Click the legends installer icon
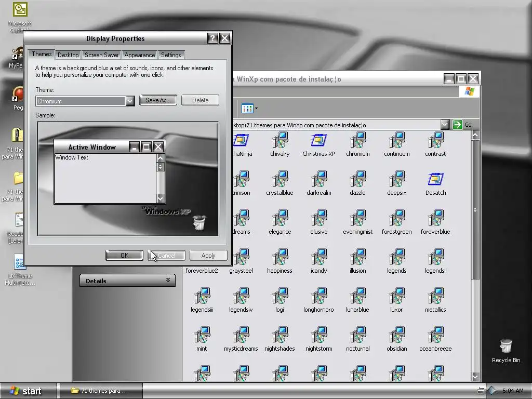 pos(396,257)
